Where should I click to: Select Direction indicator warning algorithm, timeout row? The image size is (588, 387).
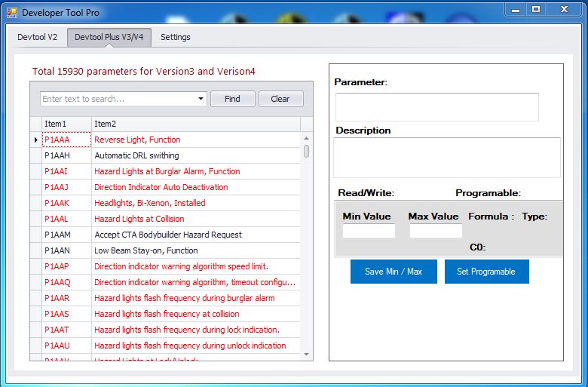tap(196, 282)
